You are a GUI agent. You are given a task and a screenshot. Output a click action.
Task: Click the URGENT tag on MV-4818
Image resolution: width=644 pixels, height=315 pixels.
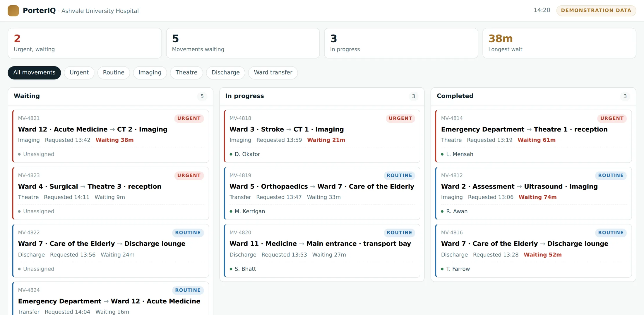[x=400, y=118]
